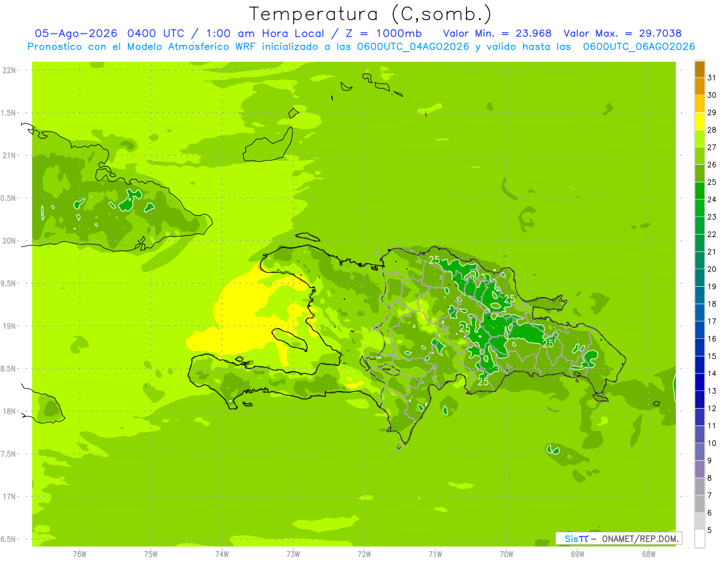Click the SisTT ONAMET/REP.DOM. logo label
Screen dimensions: 728x562
point(618,538)
